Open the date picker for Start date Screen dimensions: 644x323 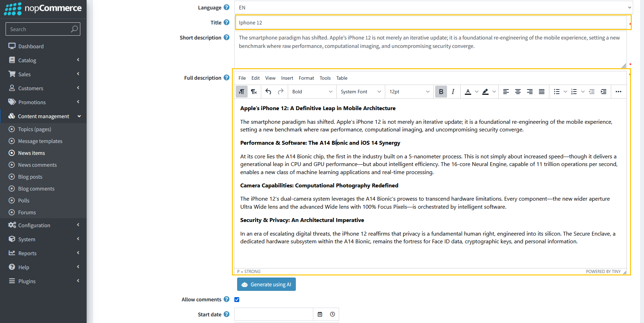coord(320,314)
